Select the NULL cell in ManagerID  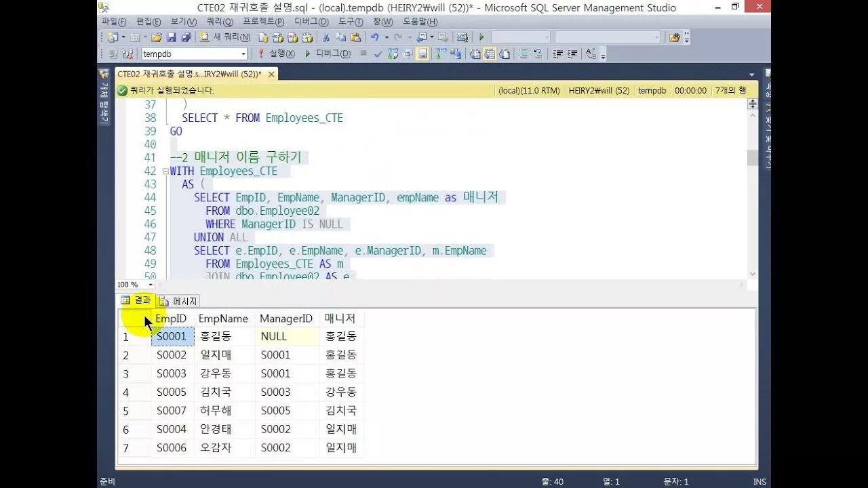pos(287,336)
